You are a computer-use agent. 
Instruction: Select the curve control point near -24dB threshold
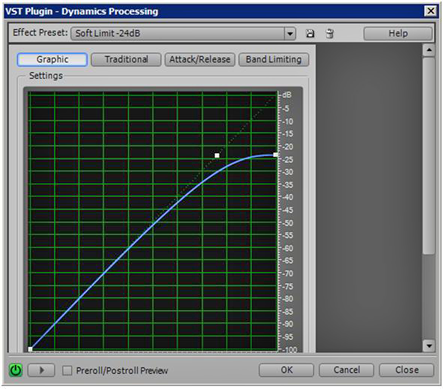click(x=217, y=155)
